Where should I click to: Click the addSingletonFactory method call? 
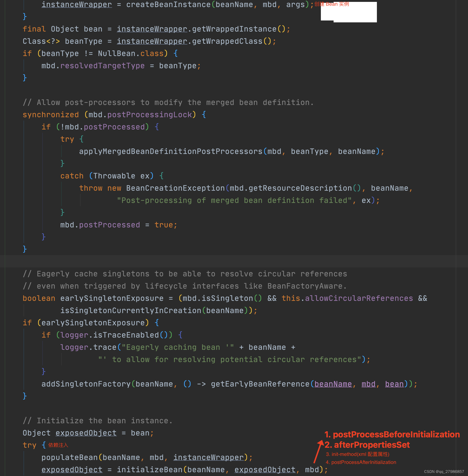[86, 384]
